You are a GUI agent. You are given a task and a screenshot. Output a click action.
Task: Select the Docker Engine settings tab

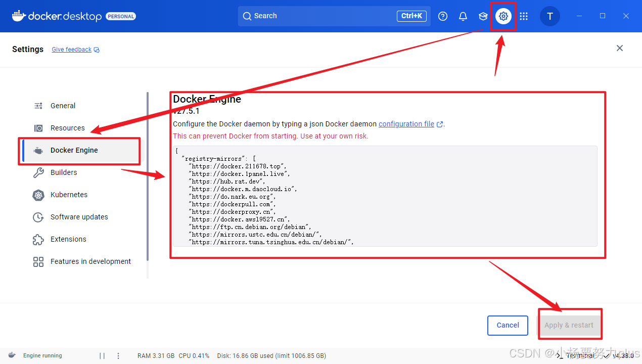coord(83,150)
